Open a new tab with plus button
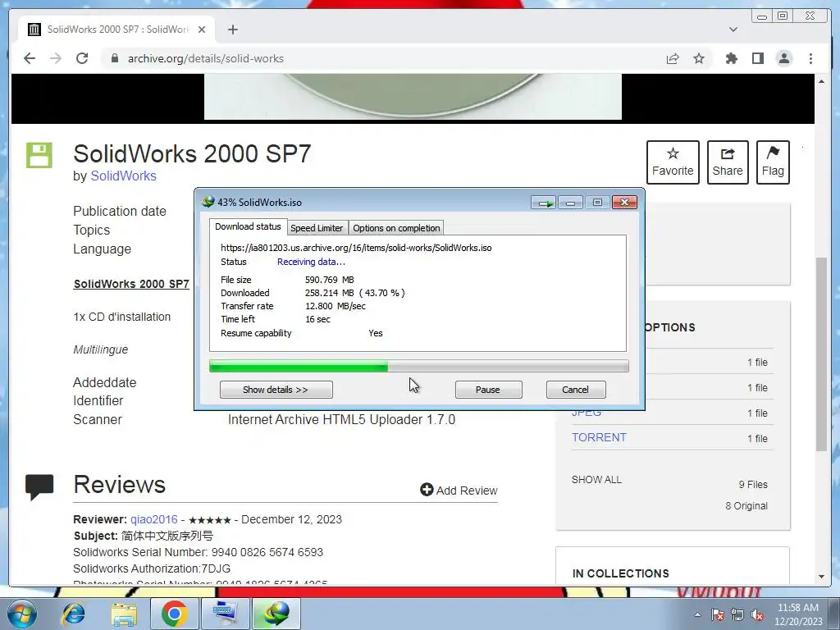 232,30
